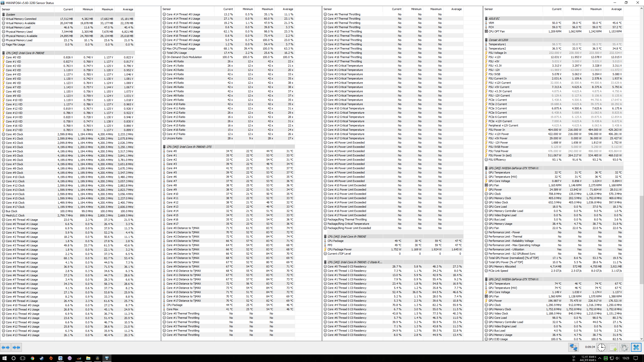644x362 pixels.
Task: Click the fourth panel's Average column header
Action: [x=616, y=9]
